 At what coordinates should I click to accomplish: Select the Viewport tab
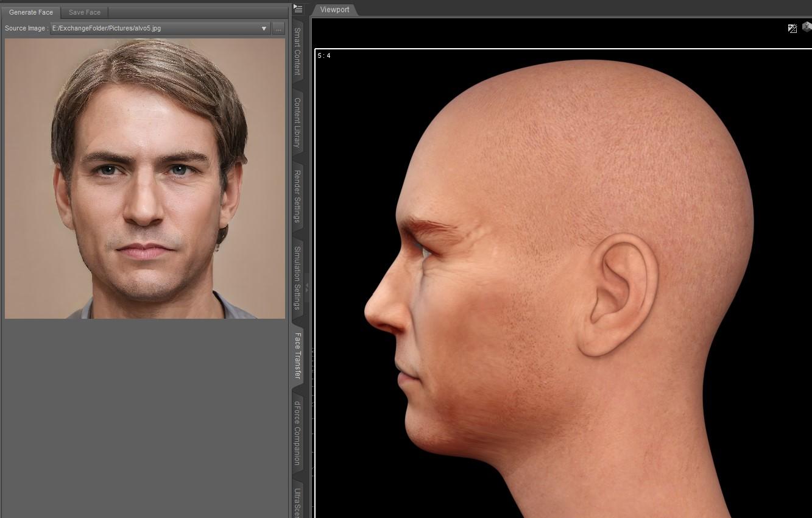click(x=334, y=10)
